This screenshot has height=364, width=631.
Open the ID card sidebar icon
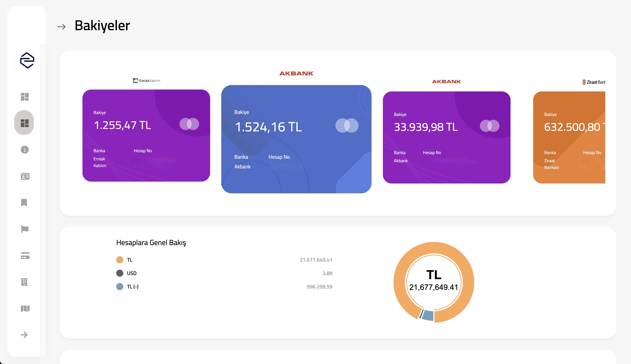point(25,176)
